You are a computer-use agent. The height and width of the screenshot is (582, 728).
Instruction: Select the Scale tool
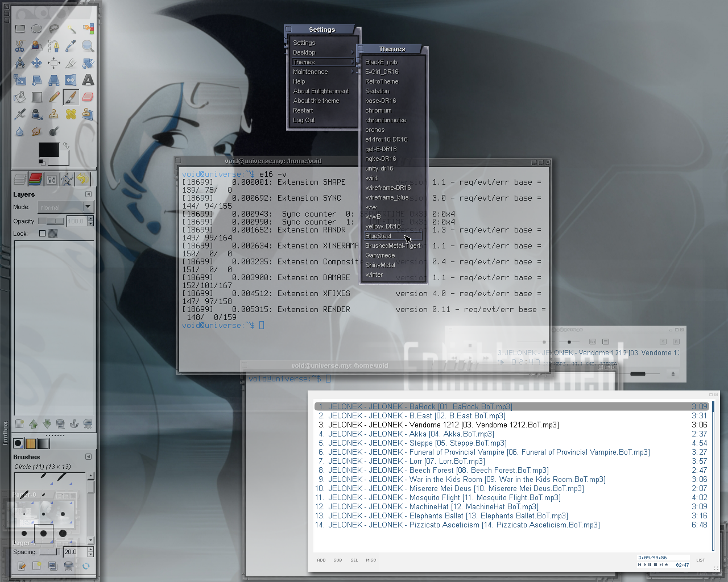pos(20,80)
